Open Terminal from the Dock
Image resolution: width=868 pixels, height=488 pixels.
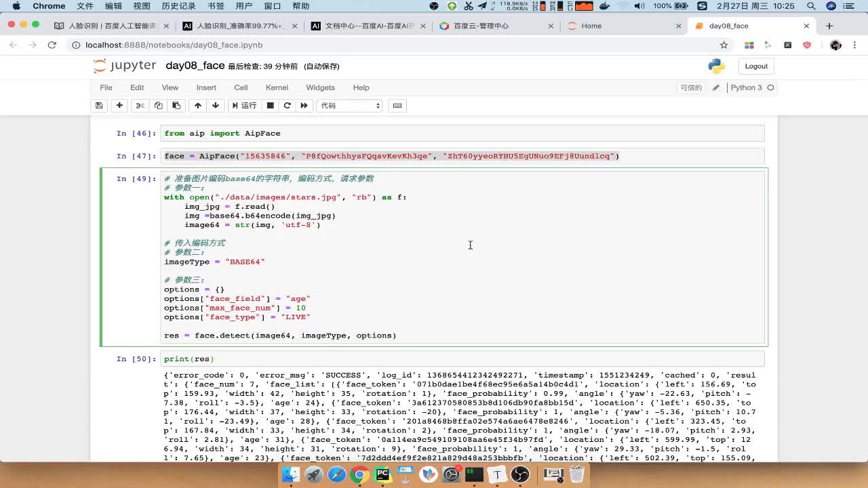point(474,474)
